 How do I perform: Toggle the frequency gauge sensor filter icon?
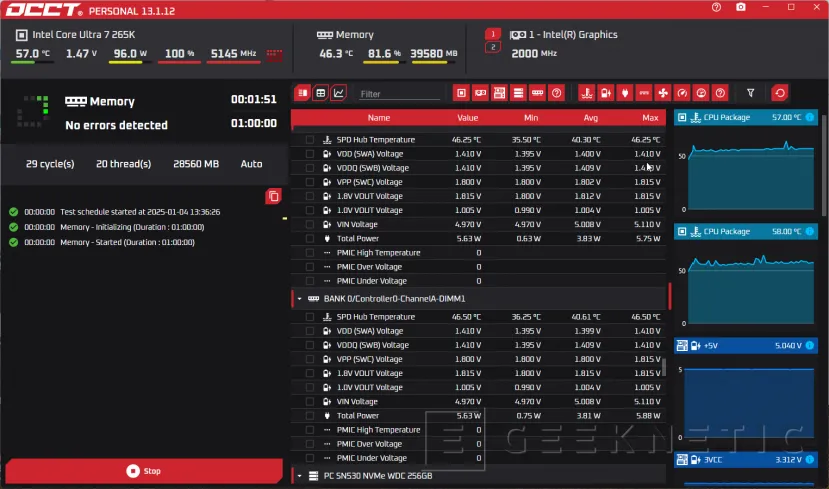(682, 93)
